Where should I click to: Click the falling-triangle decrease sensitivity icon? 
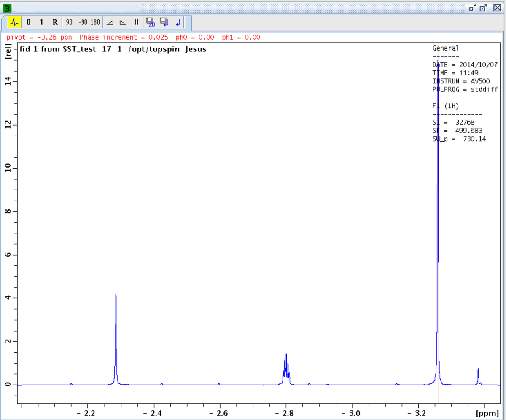click(x=123, y=22)
